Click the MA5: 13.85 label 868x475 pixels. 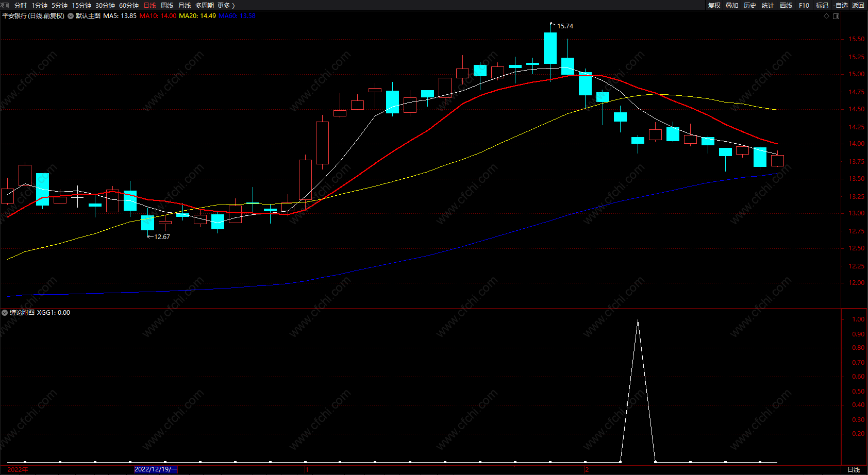click(x=120, y=16)
